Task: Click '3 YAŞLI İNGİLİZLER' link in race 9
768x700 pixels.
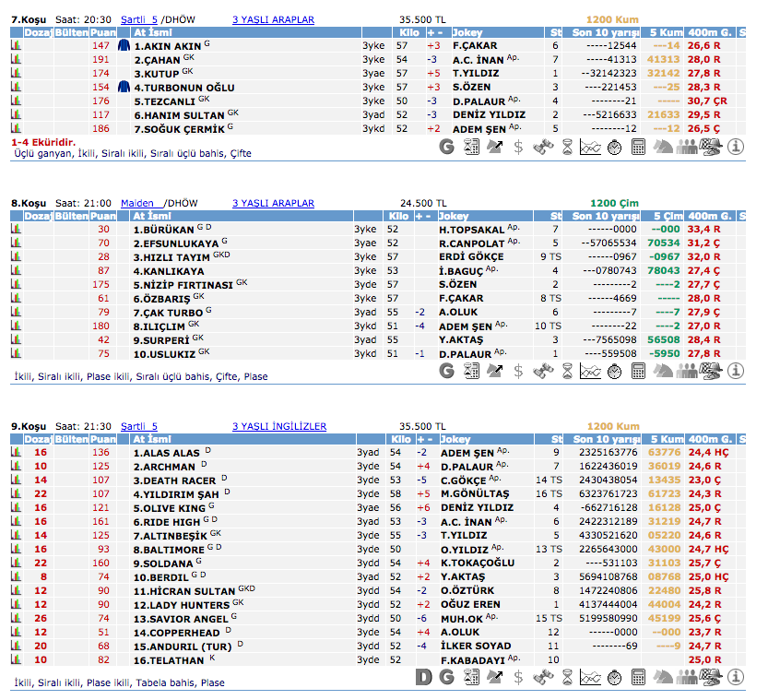Action: click(278, 427)
